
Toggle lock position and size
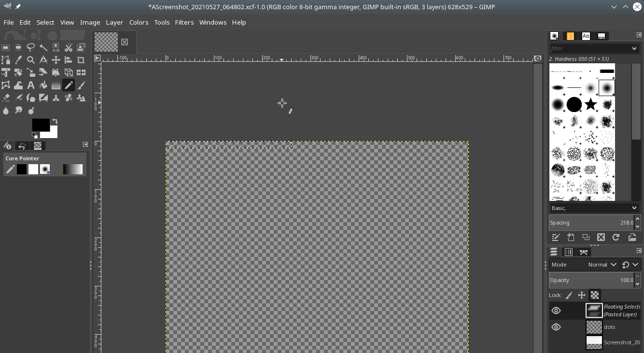(x=582, y=295)
